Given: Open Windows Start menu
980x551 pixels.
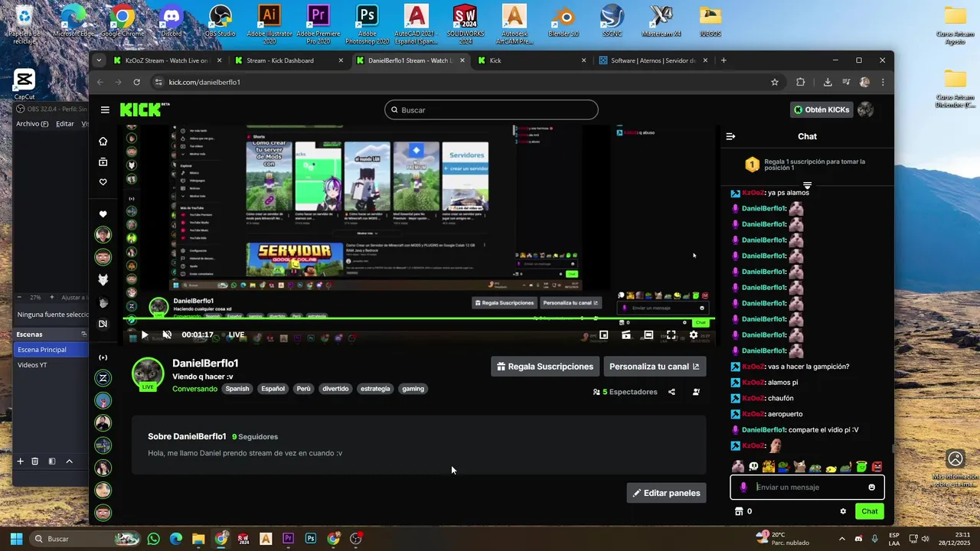Looking at the screenshot, I should (17, 539).
